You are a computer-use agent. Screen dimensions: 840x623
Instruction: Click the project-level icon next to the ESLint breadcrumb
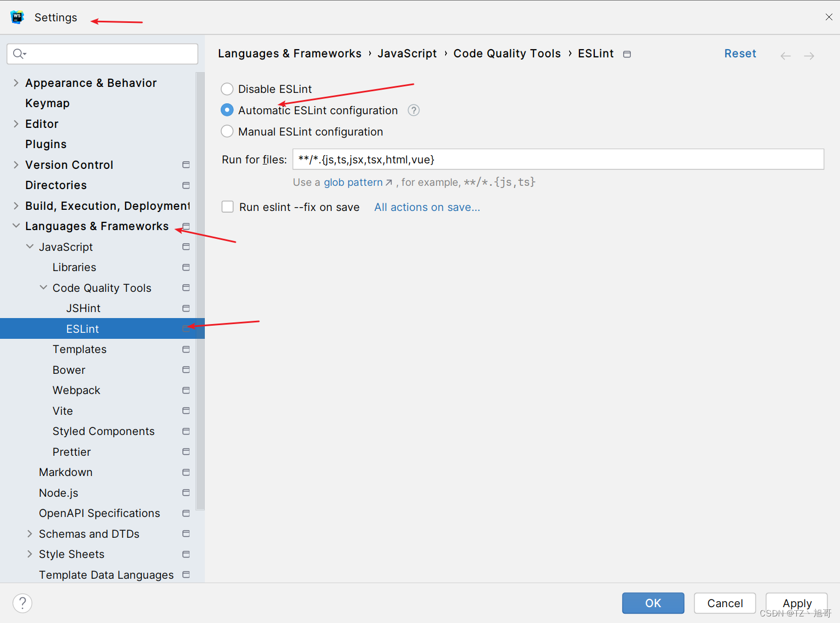point(627,54)
